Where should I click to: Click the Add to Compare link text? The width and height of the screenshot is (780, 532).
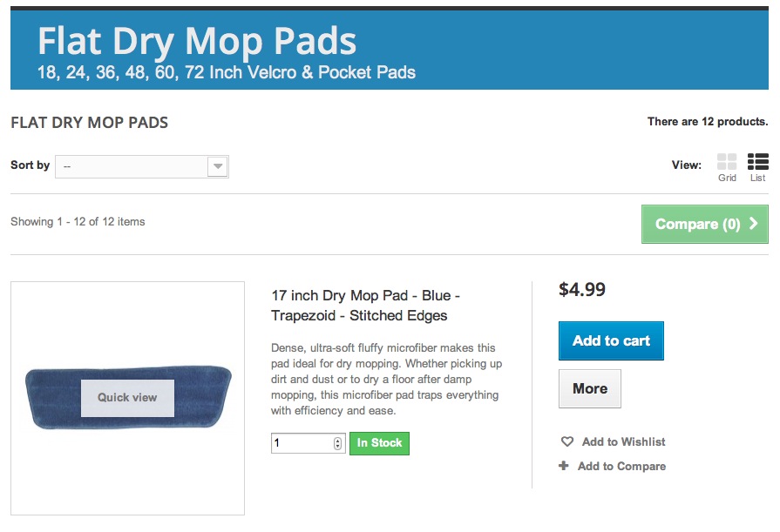(x=621, y=467)
